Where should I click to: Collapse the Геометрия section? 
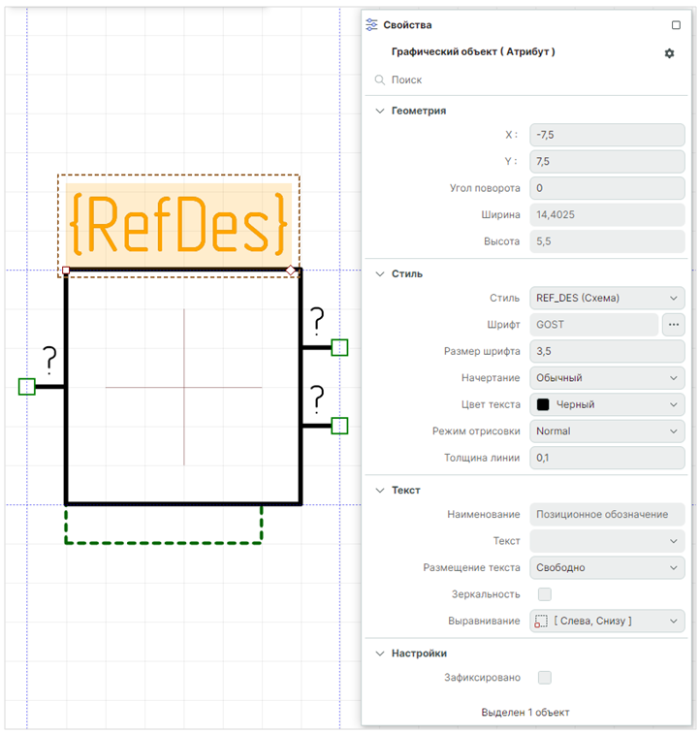click(x=380, y=111)
